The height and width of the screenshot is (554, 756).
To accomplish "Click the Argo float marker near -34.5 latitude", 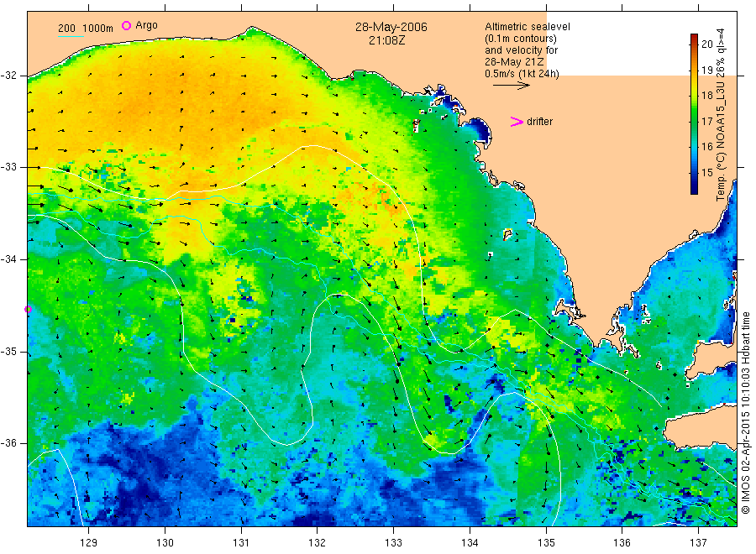I will (28, 309).
